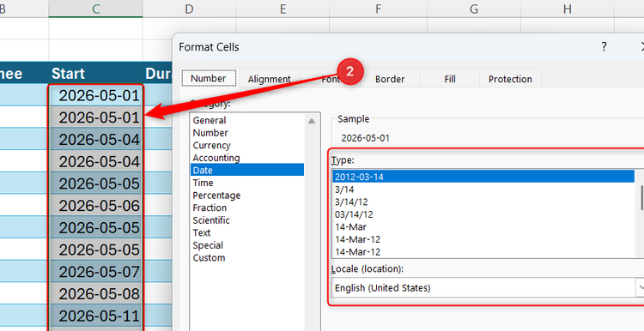Choose the 2012-03-14 date type
Screen dimensions: 644x331
click(x=483, y=177)
